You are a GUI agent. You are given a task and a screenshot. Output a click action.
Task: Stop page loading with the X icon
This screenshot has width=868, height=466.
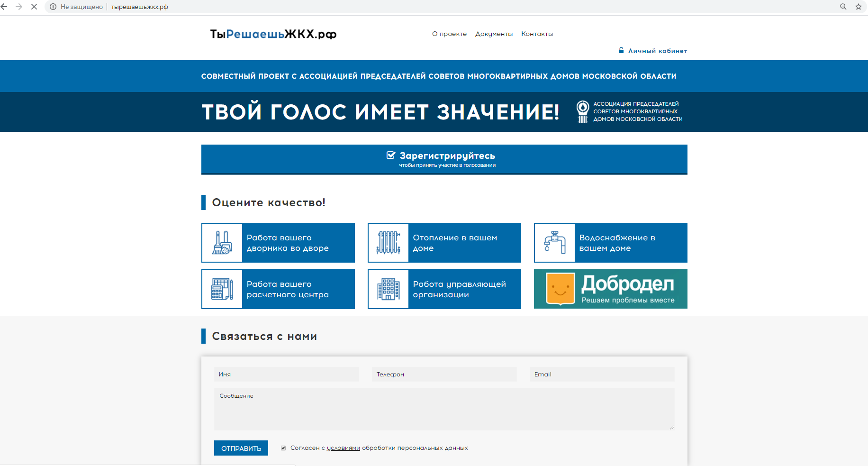coord(34,7)
